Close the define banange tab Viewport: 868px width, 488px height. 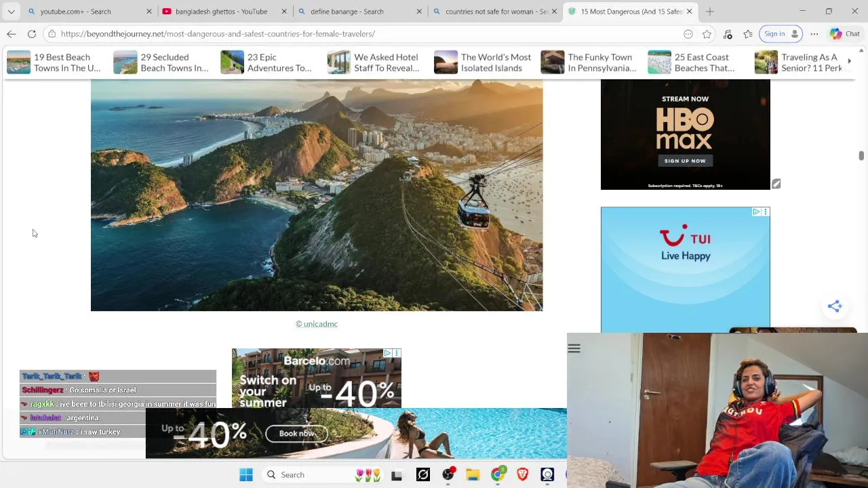(x=419, y=12)
